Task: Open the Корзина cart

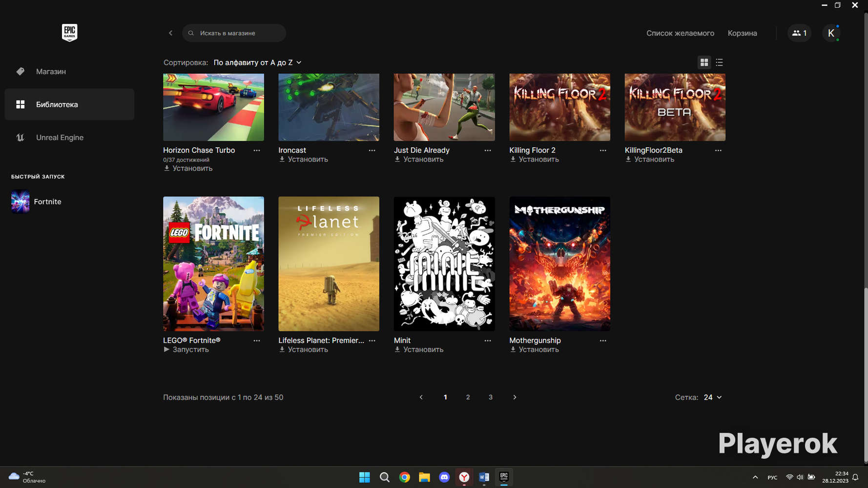Action: [x=742, y=33]
